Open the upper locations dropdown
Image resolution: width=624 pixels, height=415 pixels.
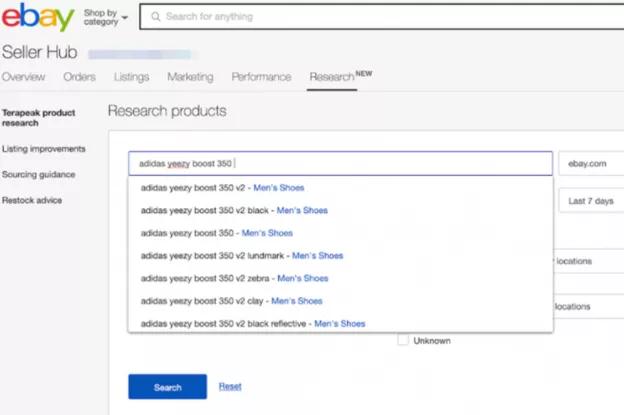(588, 261)
